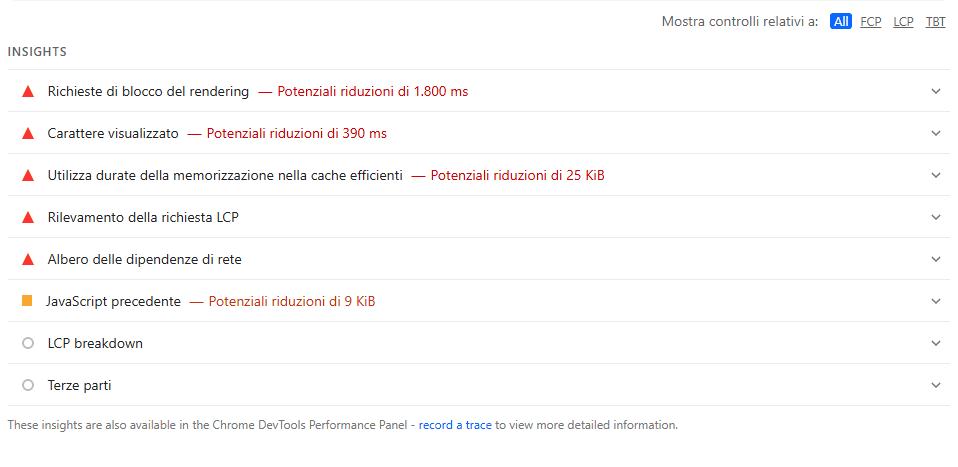The image size is (958, 467).
Task: Click red triangle icon beside Richieste di blocco
Action: coord(28,91)
